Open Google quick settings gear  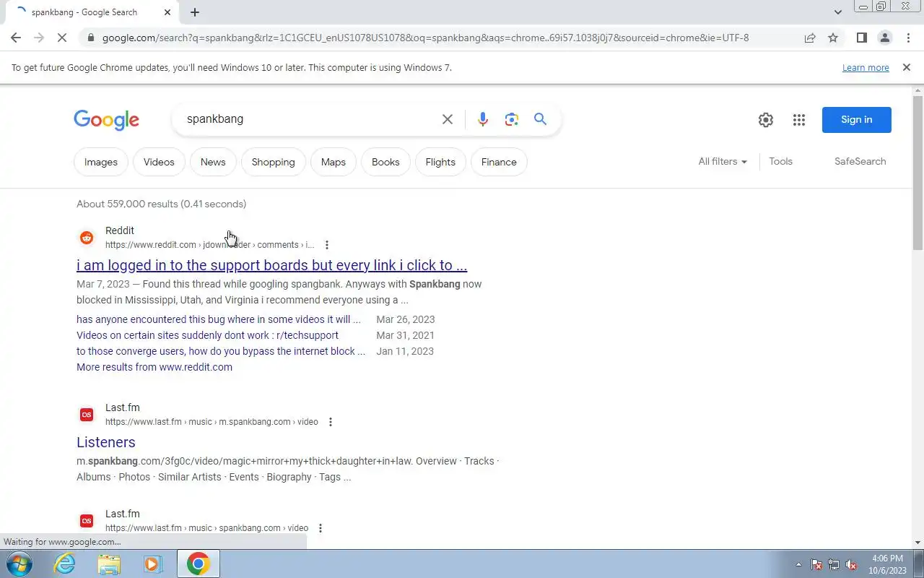tap(766, 120)
